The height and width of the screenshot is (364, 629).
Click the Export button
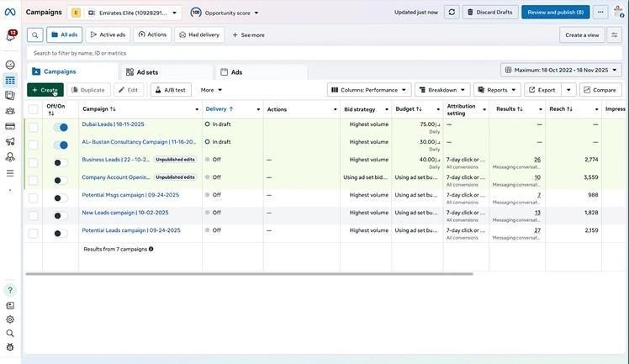click(x=542, y=90)
